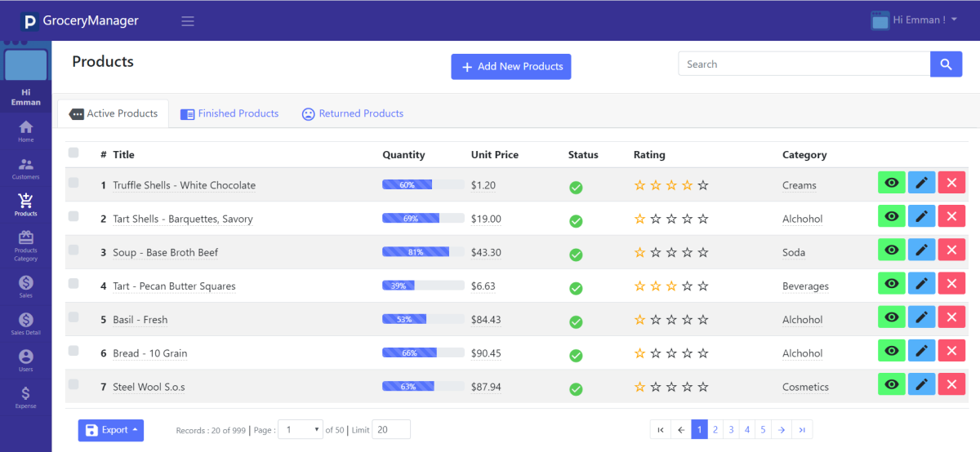The width and height of the screenshot is (980, 452).
Task: Check the Tart Shells row checkbox
Action: pyautogui.click(x=73, y=216)
